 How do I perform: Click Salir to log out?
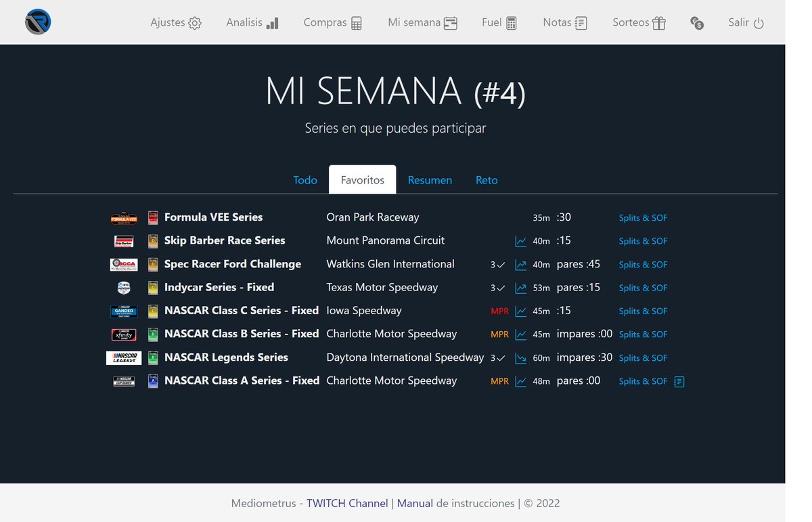pyautogui.click(x=746, y=22)
